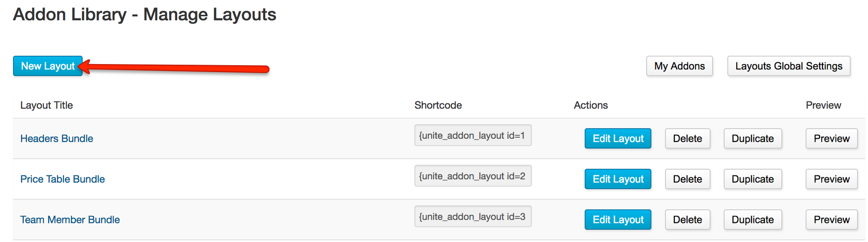Edit Layout for Headers Bundle

pyautogui.click(x=618, y=138)
